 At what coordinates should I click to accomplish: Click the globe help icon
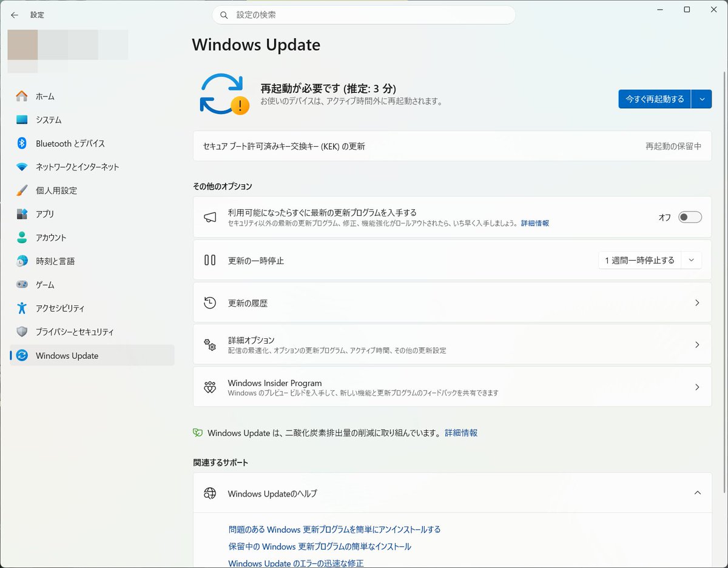(210, 493)
